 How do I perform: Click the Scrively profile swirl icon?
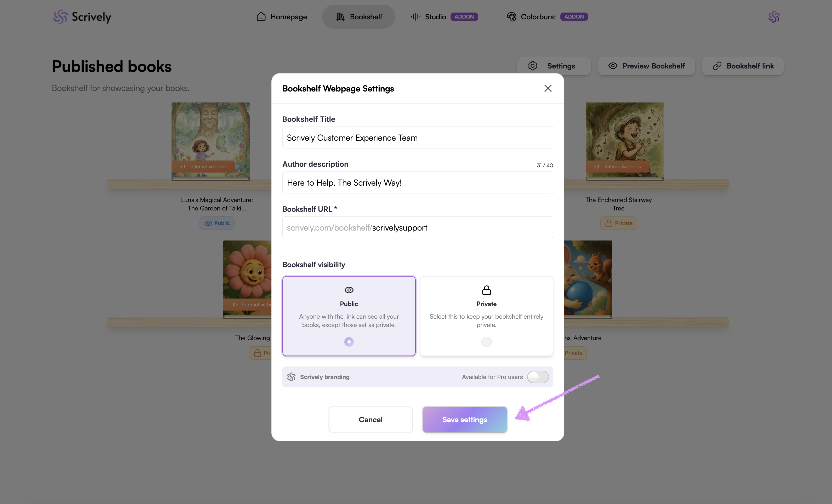pos(774,16)
